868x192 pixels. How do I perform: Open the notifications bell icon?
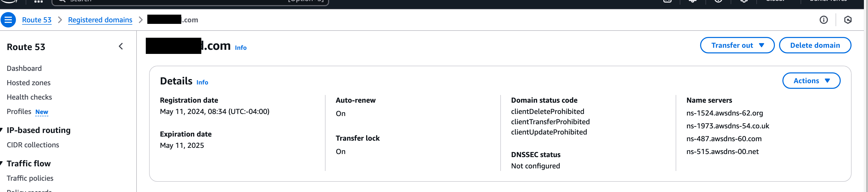692,1
